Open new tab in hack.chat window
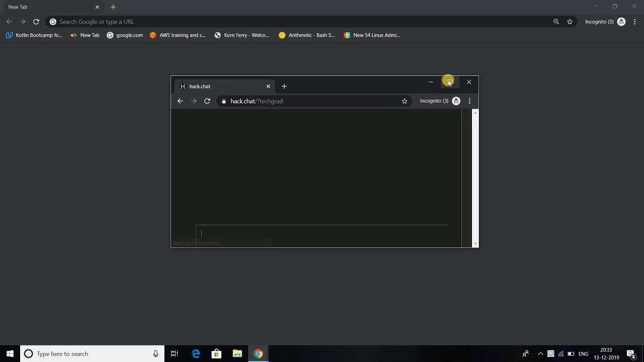This screenshot has width=644, height=362. (x=284, y=86)
